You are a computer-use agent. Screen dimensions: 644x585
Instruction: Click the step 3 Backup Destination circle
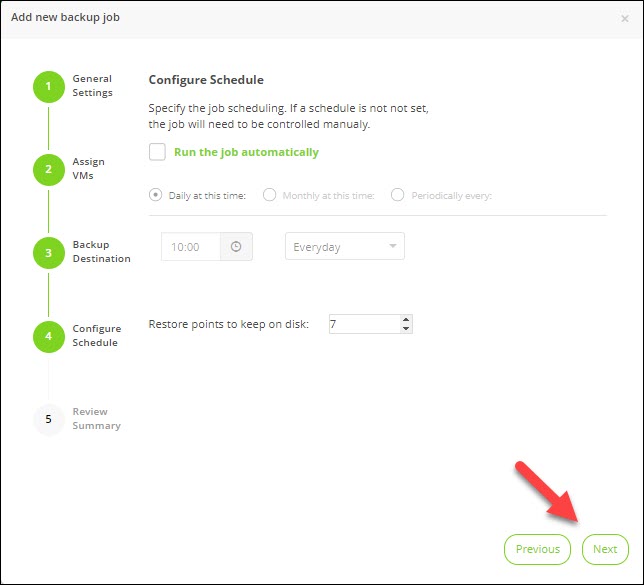48,253
